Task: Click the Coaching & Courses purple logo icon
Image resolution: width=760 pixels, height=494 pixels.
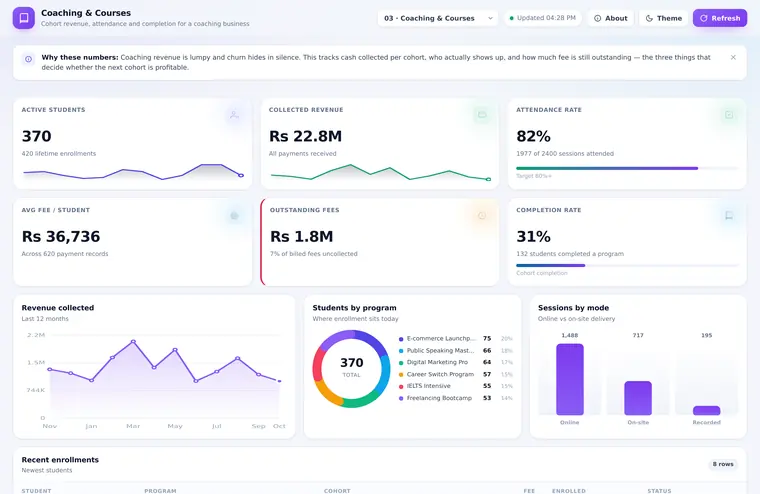Action: click(24, 18)
